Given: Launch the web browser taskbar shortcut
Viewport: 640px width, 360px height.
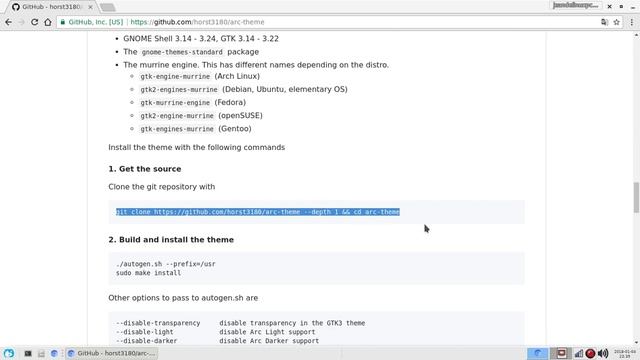Looking at the screenshot, I should 54,353.
